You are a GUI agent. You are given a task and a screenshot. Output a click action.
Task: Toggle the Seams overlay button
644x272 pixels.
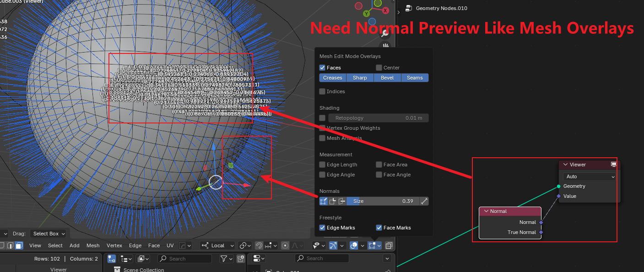(x=415, y=78)
